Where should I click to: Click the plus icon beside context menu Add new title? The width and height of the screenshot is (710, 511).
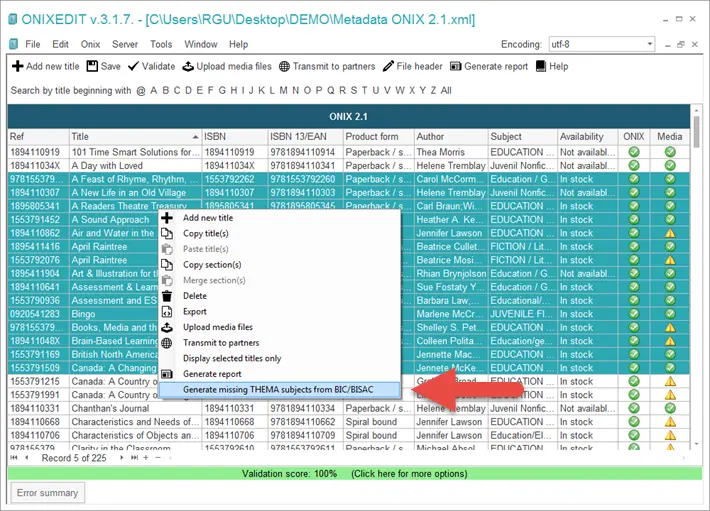click(x=167, y=218)
